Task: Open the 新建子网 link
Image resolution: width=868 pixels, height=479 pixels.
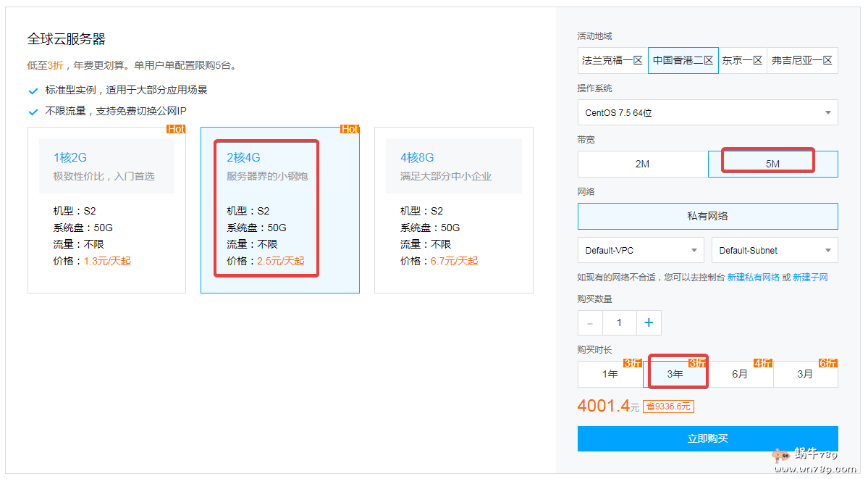Action: (810, 278)
